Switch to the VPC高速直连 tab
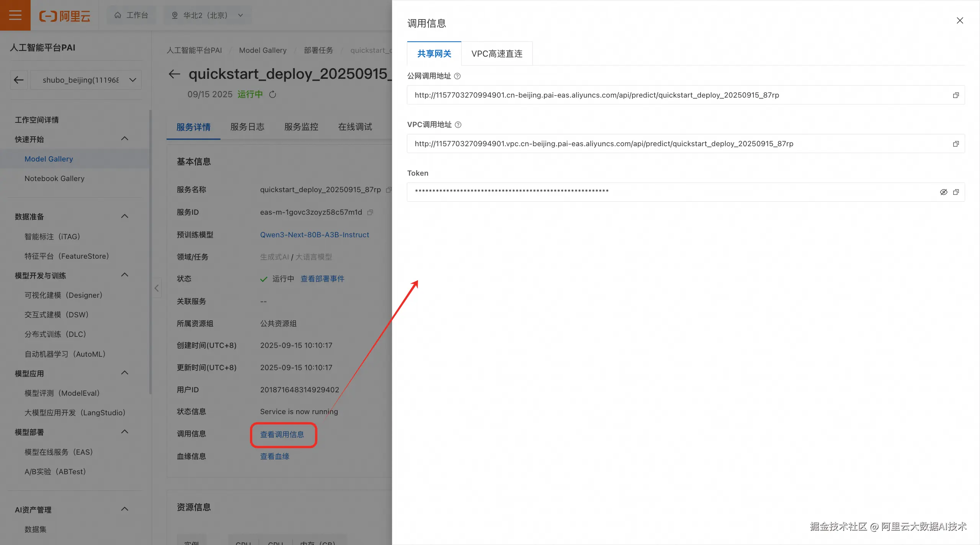Viewport: 980px width, 545px height. tap(497, 54)
